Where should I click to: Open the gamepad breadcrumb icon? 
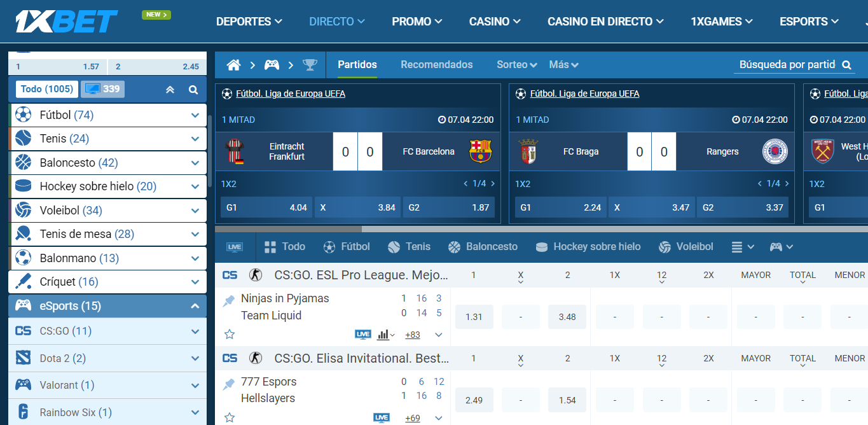tap(272, 65)
